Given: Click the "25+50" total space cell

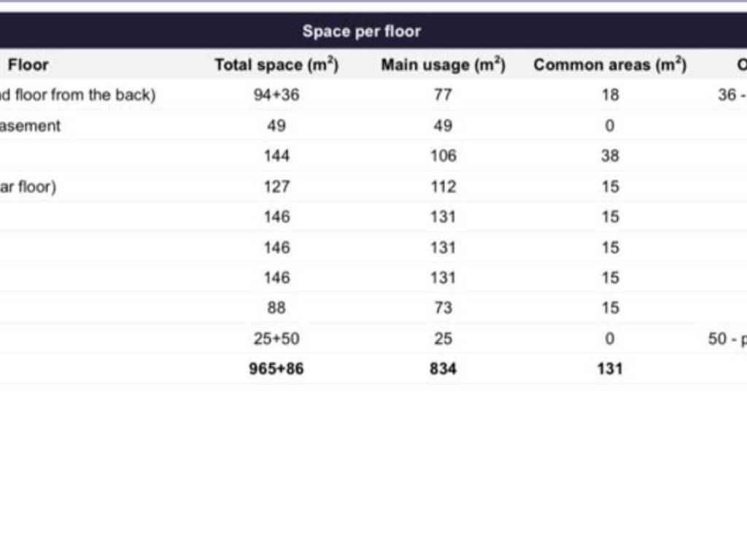Looking at the screenshot, I should pos(276,338).
